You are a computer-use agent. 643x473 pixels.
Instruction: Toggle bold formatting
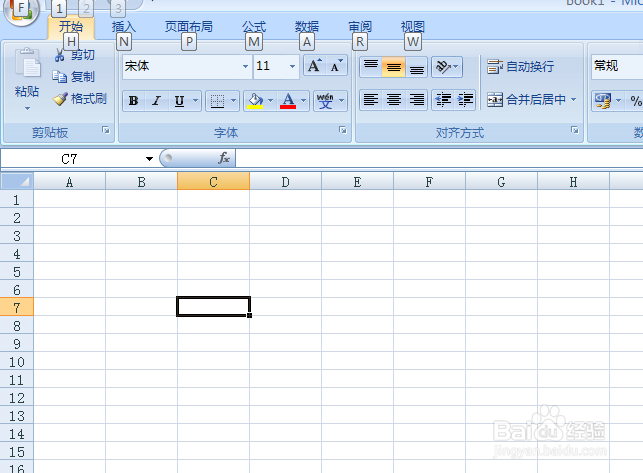(x=133, y=101)
